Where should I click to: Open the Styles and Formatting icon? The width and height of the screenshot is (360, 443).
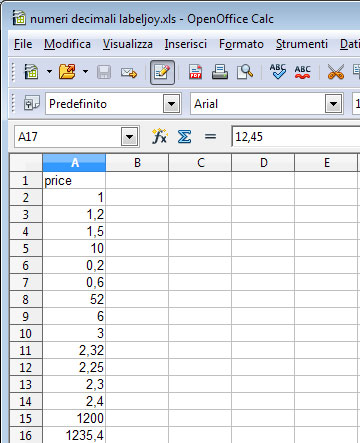[x=32, y=104]
